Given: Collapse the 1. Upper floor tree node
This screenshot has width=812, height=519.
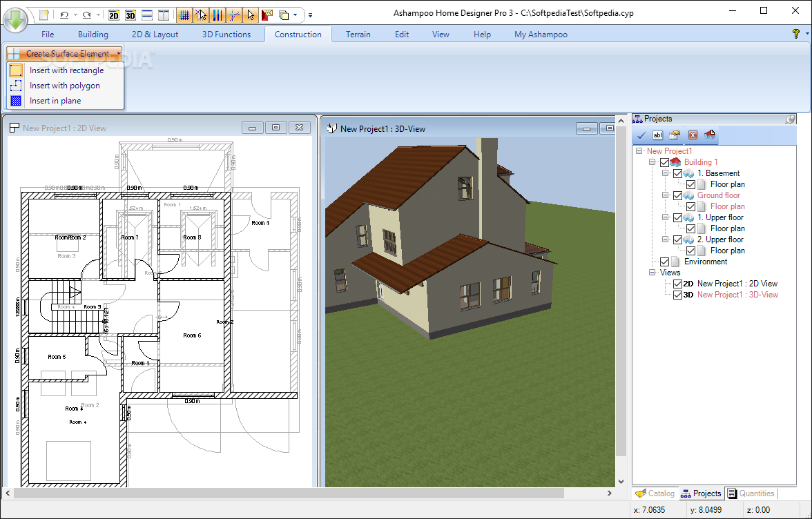Looking at the screenshot, I should pos(666,217).
